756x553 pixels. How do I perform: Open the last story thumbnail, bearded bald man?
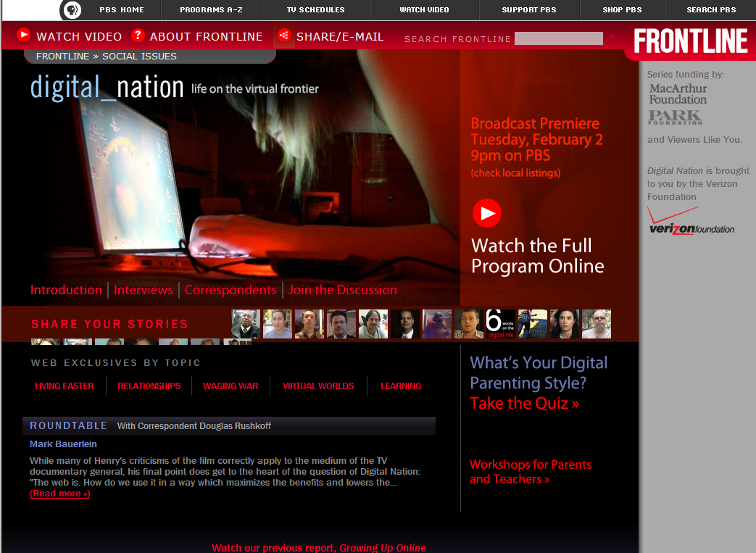click(x=597, y=324)
